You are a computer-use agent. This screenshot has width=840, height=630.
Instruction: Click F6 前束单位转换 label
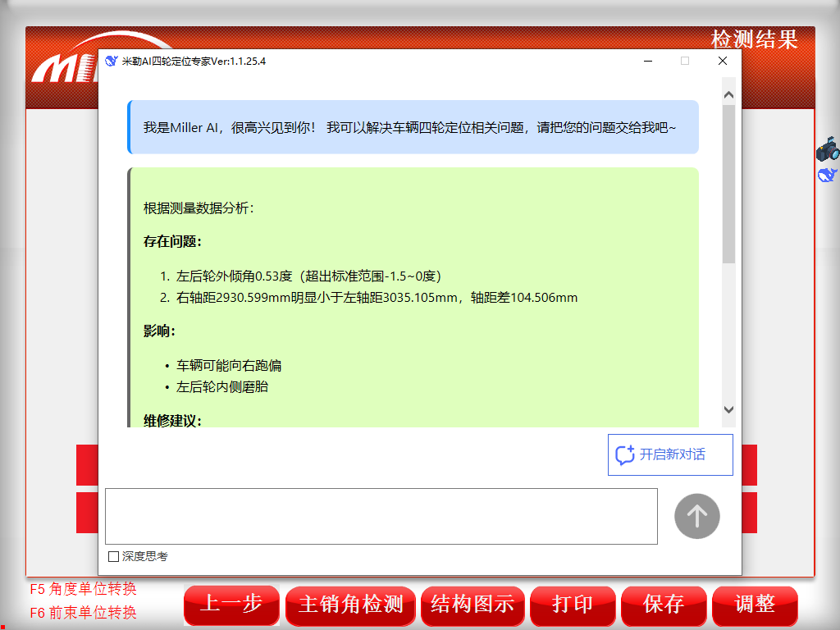83,613
